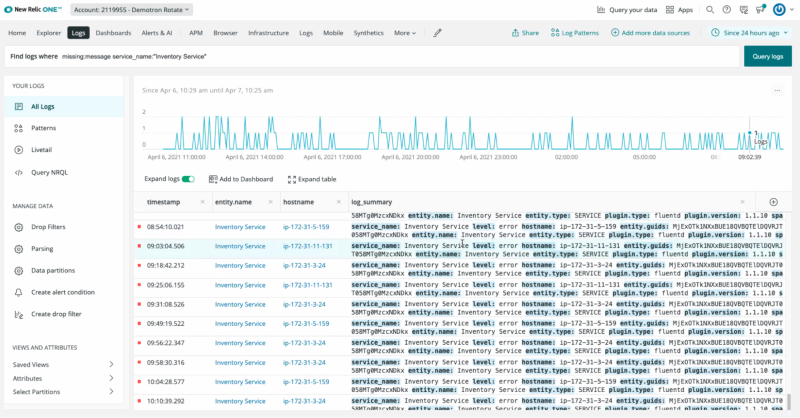Screen dimensions: 800x418
Task: Open the Browser tab
Action: click(x=226, y=33)
